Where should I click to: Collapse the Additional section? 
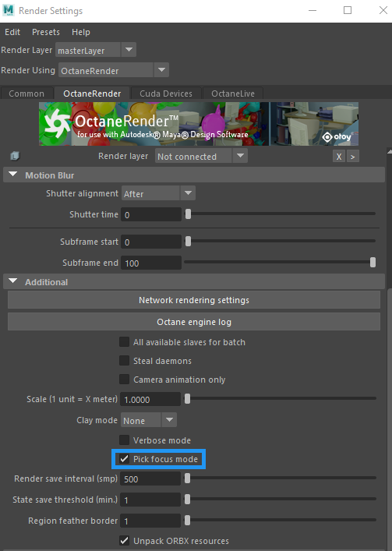pyautogui.click(x=13, y=281)
